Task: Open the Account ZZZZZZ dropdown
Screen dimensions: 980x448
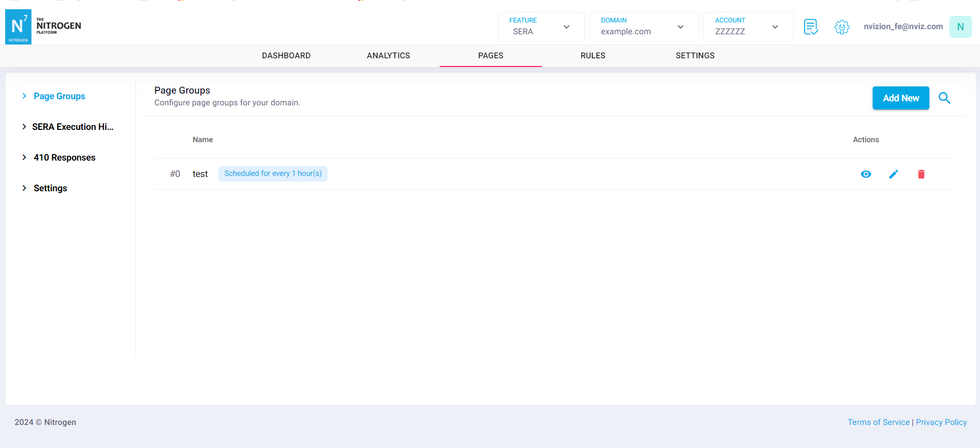Action: [748, 27]
